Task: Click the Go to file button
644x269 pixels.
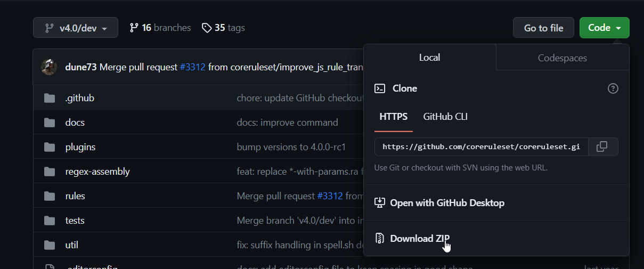Action: pos(543,28)
